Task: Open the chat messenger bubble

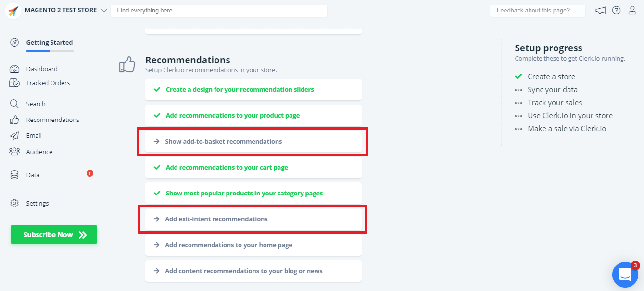Action: [x=625, y=275]
